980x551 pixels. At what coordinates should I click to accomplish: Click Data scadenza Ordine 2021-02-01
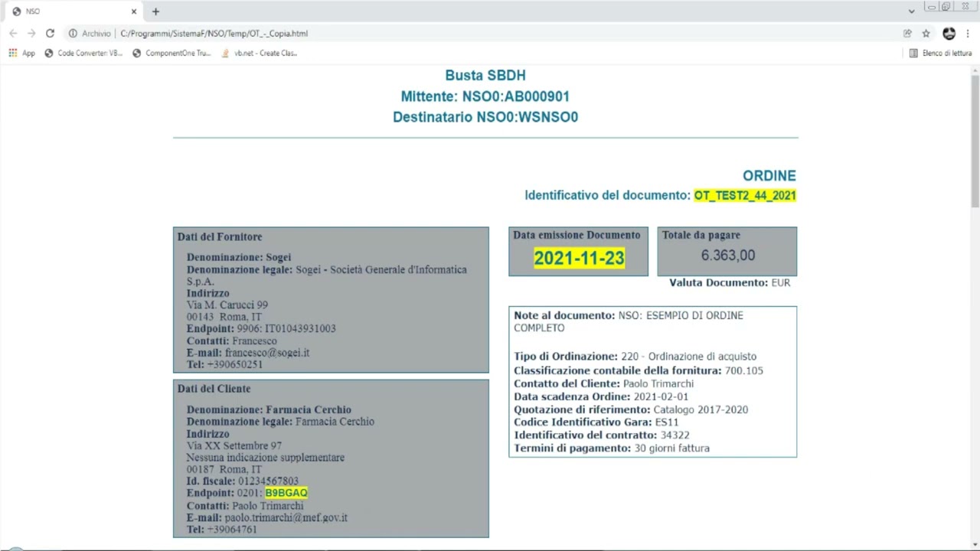coord(601,396)
